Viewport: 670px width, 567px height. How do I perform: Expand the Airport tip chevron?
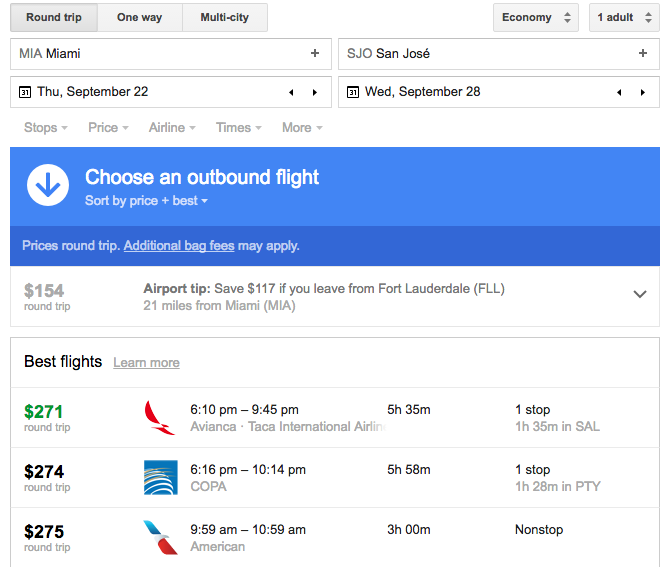pos(640,294)
